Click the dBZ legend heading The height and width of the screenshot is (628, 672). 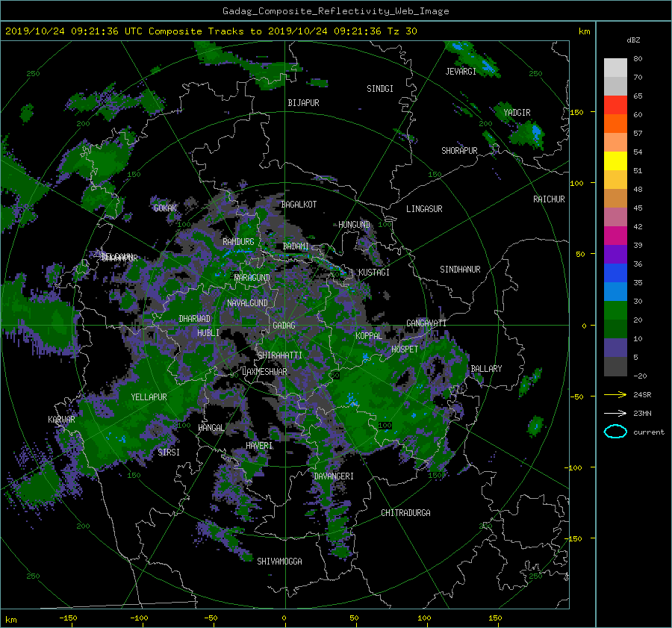tap(633, 40)
